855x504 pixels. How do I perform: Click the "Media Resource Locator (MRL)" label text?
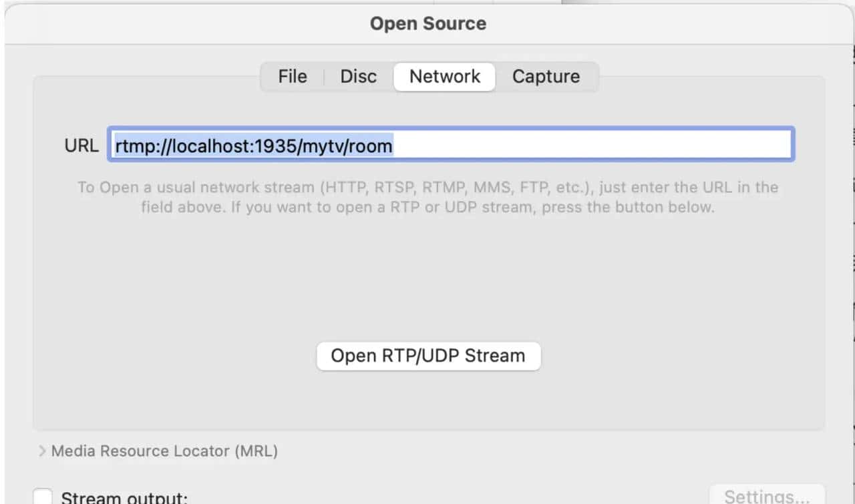164,451
